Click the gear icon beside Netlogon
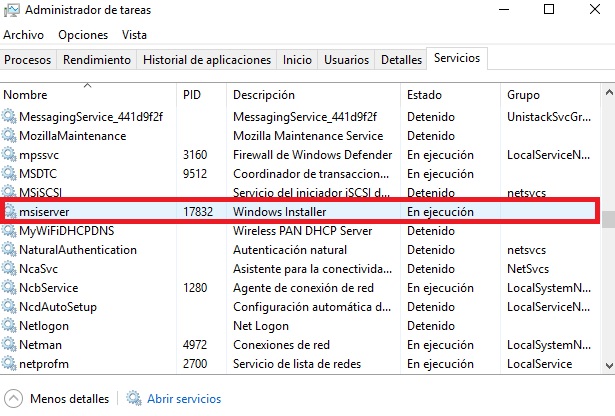The height and width of the screenshot is (416, 615). (x=9, y=325)
